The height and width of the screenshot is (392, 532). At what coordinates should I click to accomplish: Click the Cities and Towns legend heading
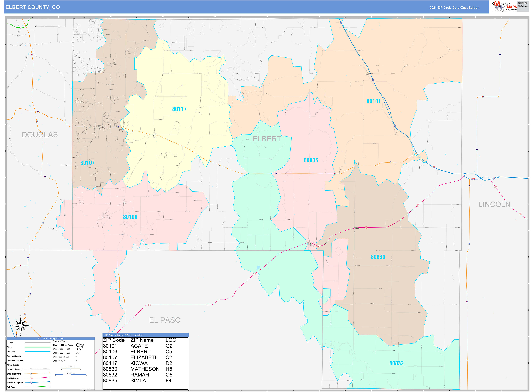pos(60,341)
